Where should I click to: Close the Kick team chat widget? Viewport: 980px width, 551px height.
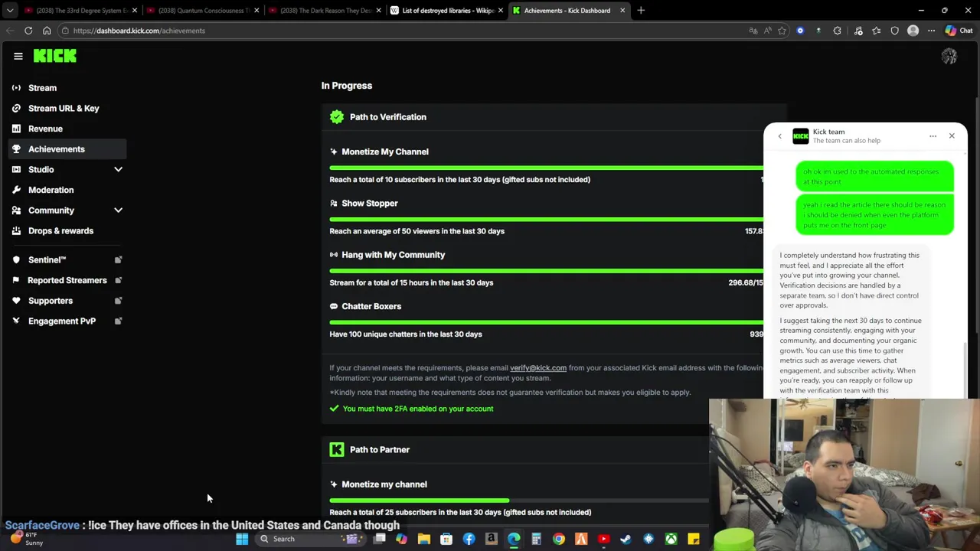tap(952, 136)
